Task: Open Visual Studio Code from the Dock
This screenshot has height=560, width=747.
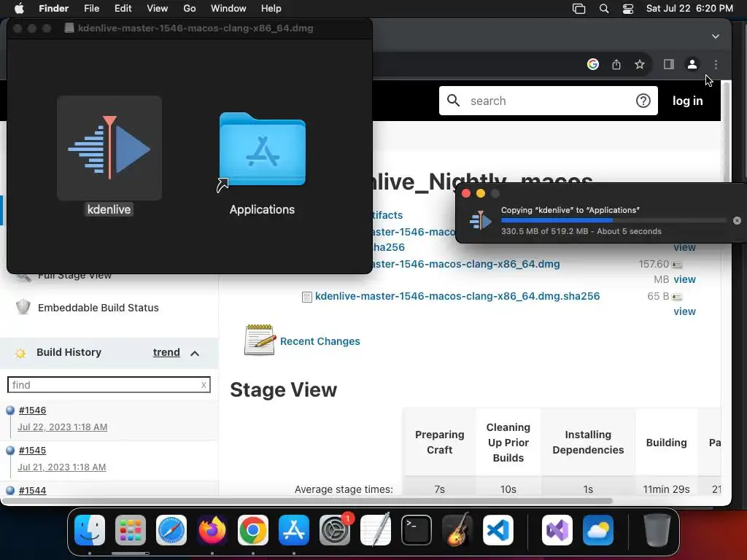Action: 498,530
